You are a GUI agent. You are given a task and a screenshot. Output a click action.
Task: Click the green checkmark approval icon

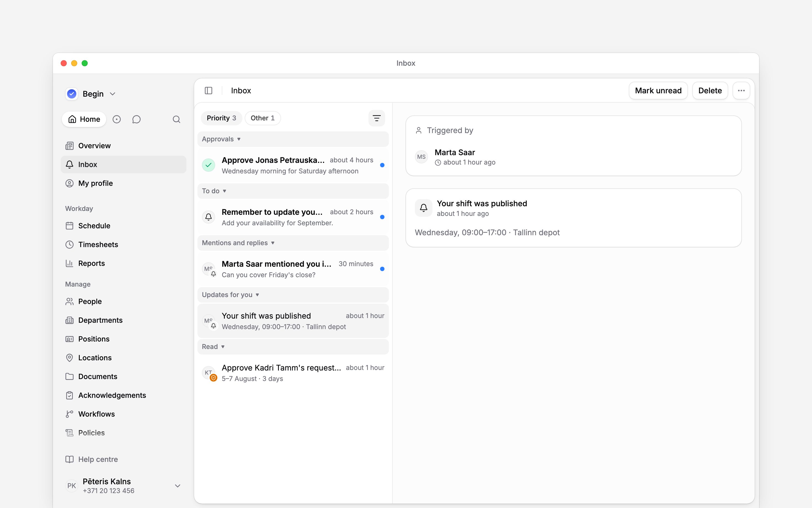click(208, 165)
